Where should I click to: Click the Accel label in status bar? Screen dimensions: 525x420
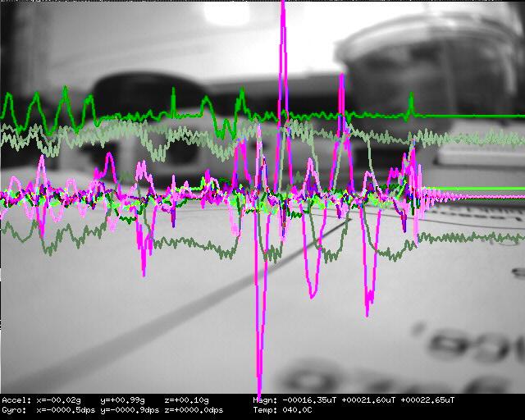[x=15, y=399]
